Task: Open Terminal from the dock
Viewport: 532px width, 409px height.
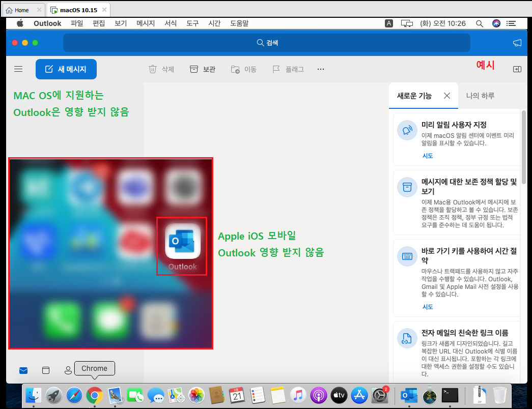Action: pos(450,395)
